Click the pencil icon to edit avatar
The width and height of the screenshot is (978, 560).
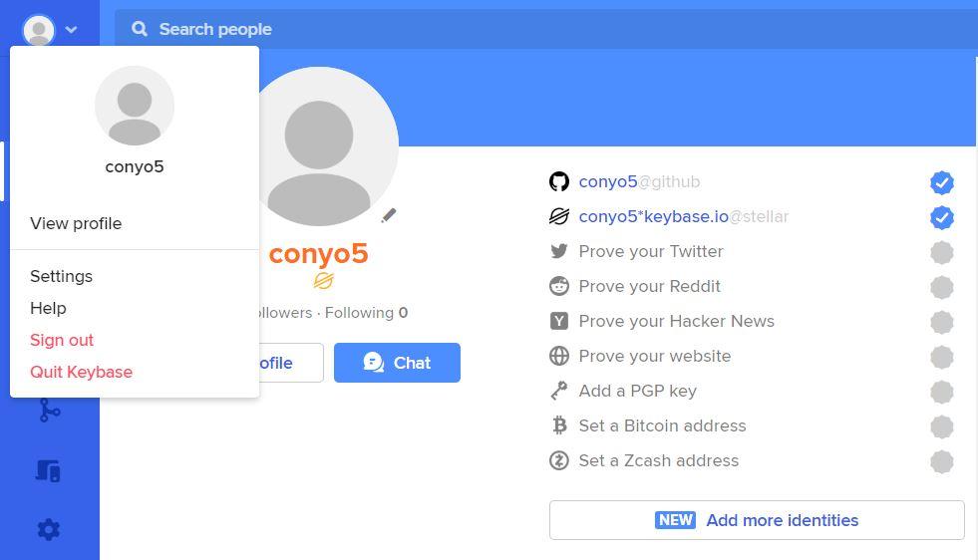point(389,215)
